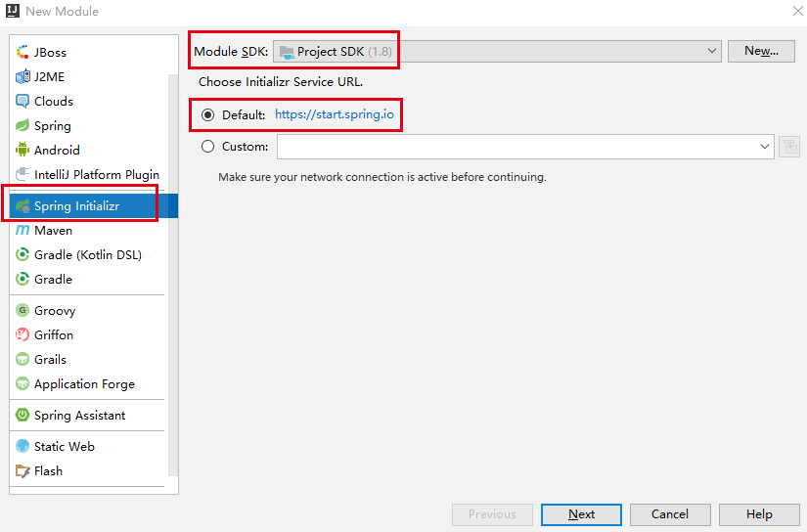This screenshot has height=532, width=807.
Task: Click the Spring Initializr icon
Action: [22, 206]
